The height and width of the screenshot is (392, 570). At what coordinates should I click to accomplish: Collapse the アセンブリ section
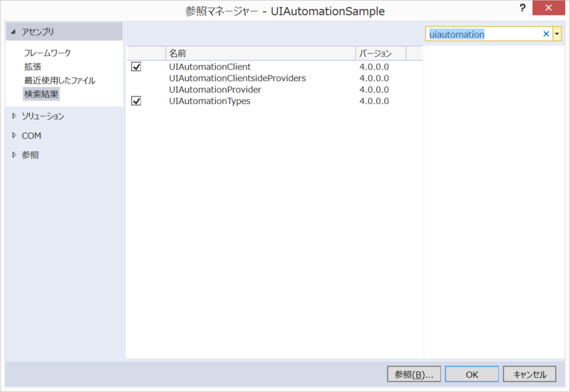(x=14, y=32)
